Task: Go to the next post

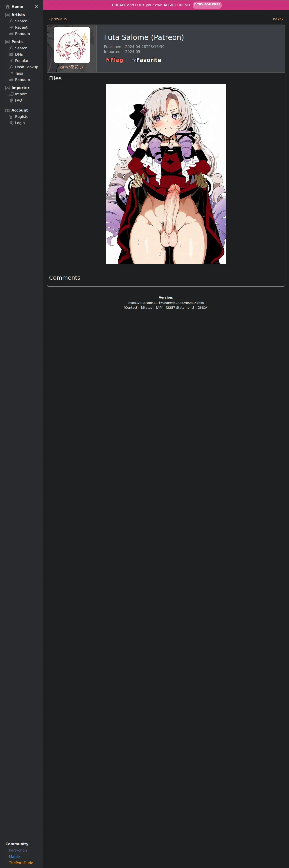Action: click(278, 19)
